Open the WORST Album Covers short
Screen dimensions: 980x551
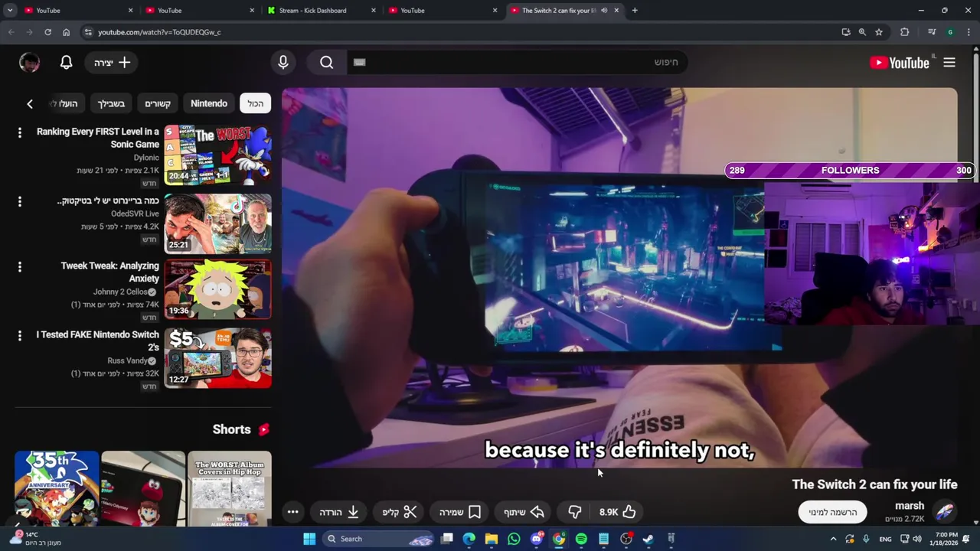pyautogui.click(x=230, y=489)
